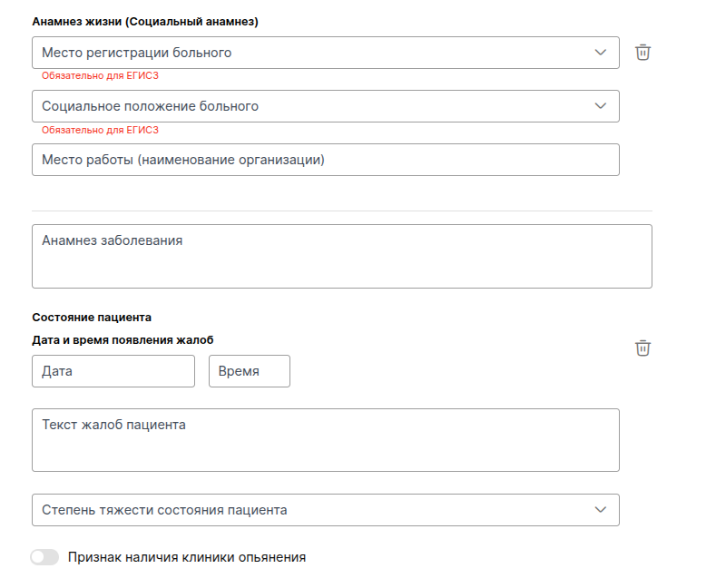The image size is (706, 588).
Task: Select the Дата input field
Action: tap(113, 371)
